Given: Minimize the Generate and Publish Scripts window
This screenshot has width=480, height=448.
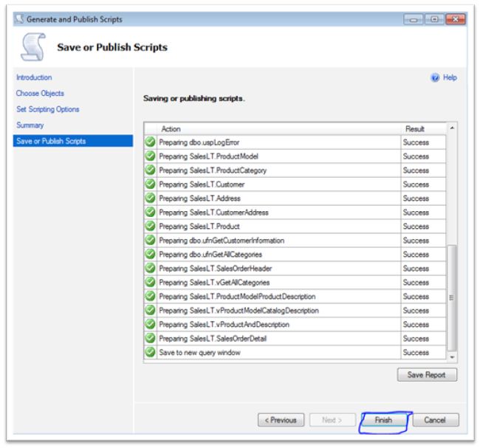Looking at the screenshot, I should pos(414,19).
